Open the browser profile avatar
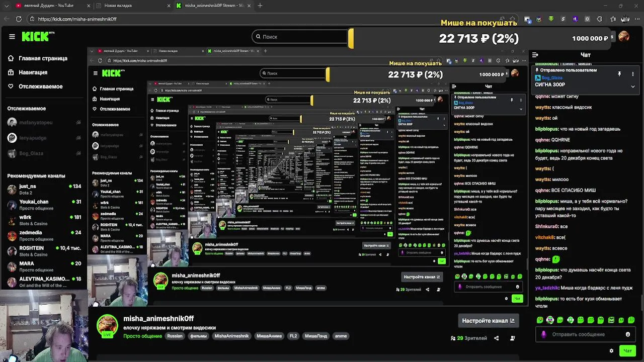The width and height of the screenshot is (644, 362). (625, 19)
